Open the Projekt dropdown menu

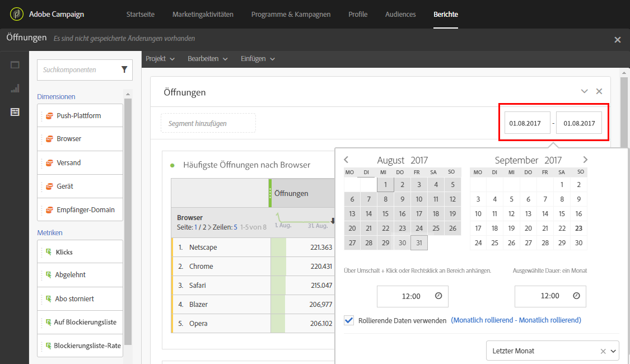tap(160, 59)
